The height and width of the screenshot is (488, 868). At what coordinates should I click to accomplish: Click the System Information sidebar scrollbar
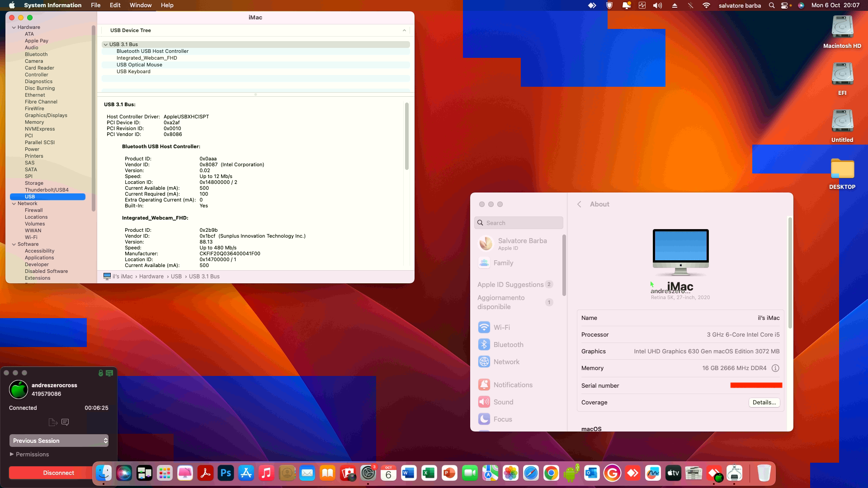click(94, 118)
